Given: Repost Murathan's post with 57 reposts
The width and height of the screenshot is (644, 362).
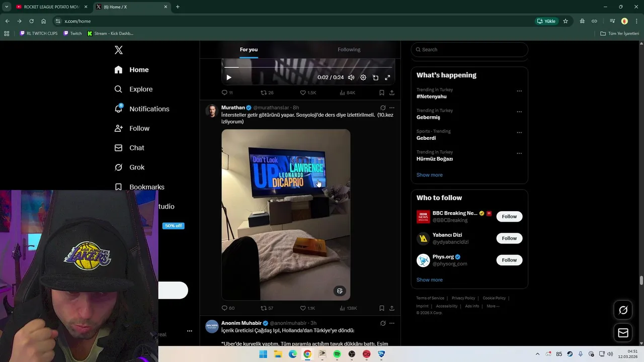Looking at the screenshot, I should (267, 308).
